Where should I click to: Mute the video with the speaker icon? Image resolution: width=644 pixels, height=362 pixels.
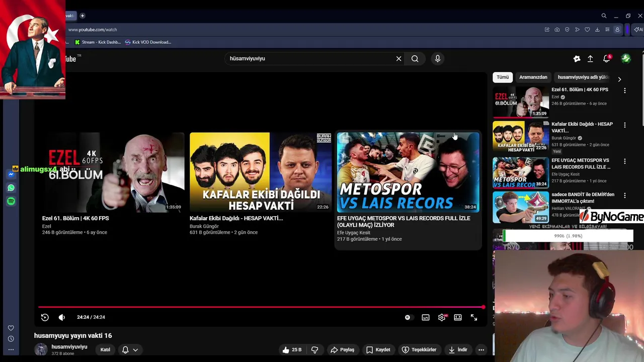(62, 317)
